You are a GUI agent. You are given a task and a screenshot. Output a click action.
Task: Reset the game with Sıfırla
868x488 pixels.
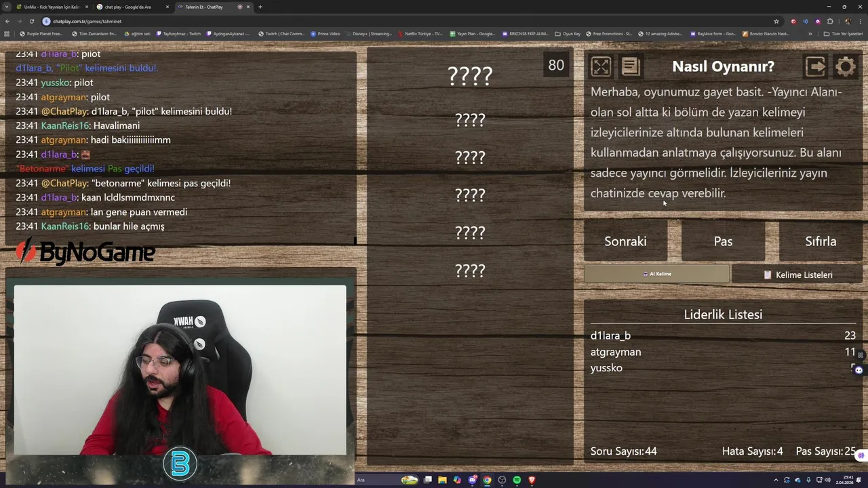pyautogui.click(x=821, y=241)
